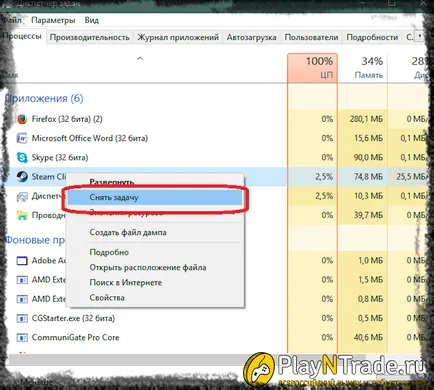434x390 pixels.
Task: Select Microsoft Office Word (32 бита) row
Action: pyautogui.click(x=213, y=138)
